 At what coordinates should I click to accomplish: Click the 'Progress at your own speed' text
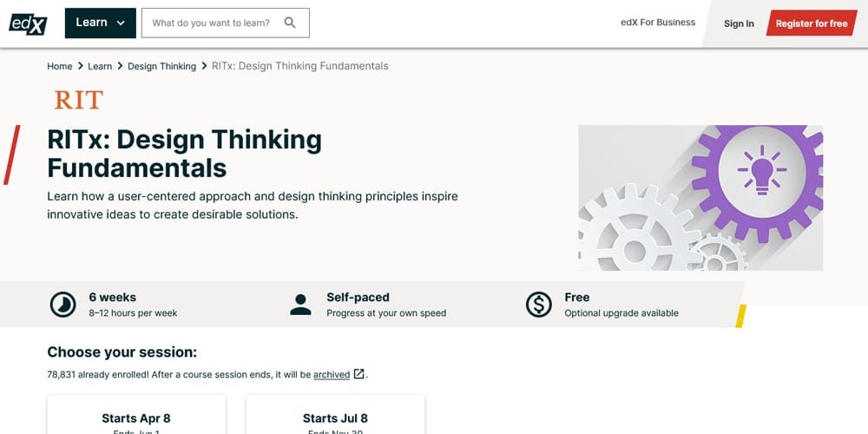coord(386,313)
